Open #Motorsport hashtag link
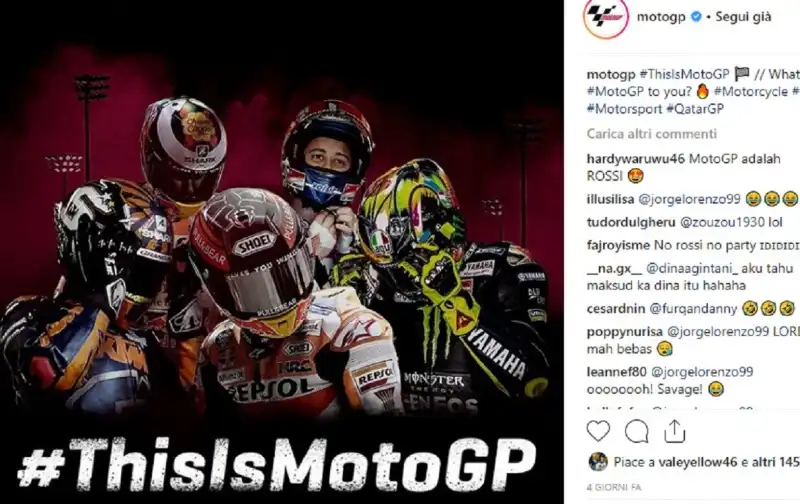 [x=624, y=109]
